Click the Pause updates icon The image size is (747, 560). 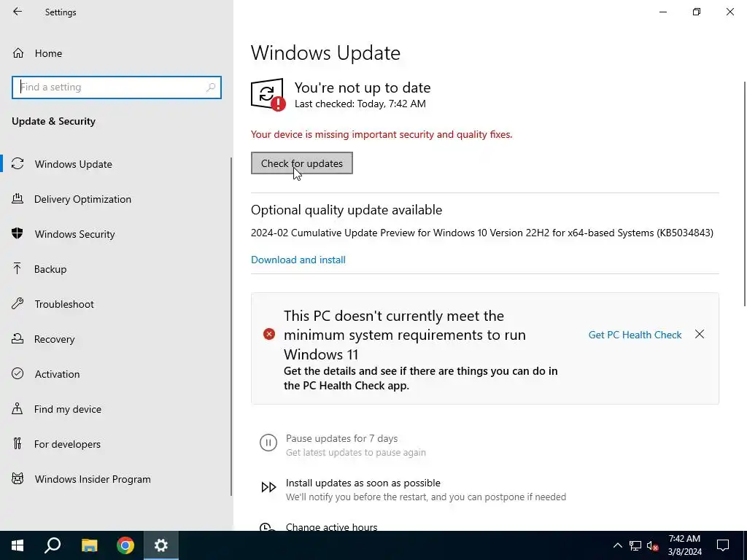point(268,443)
